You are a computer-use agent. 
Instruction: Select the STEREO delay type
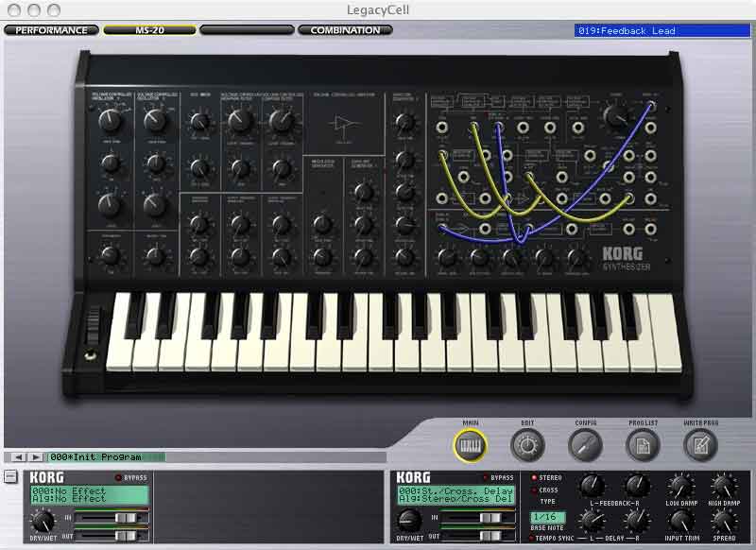click(534, 477)
